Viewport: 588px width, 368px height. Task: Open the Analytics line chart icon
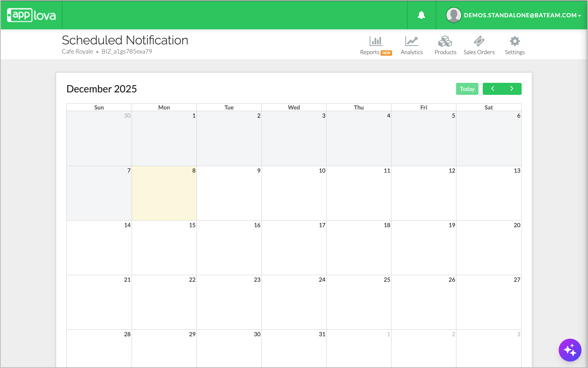pos(411,41)
